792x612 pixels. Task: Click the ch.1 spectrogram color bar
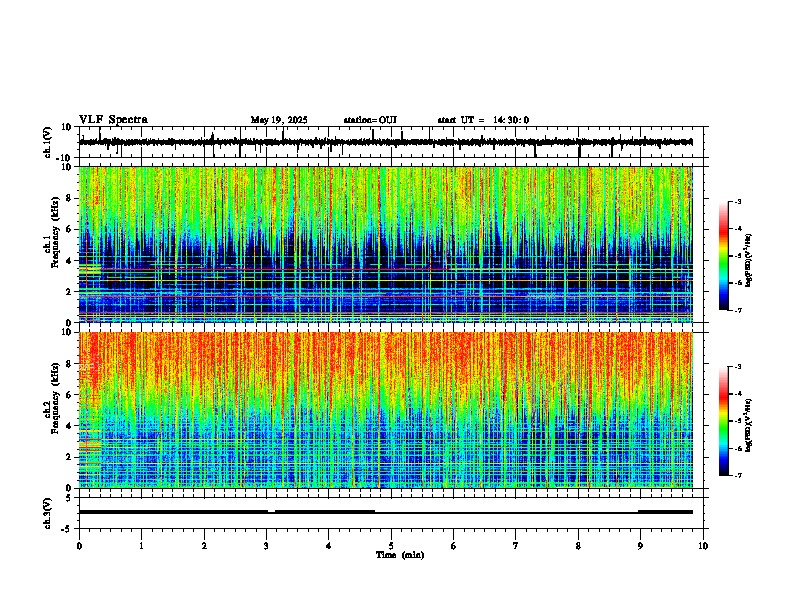pos(723,256)
